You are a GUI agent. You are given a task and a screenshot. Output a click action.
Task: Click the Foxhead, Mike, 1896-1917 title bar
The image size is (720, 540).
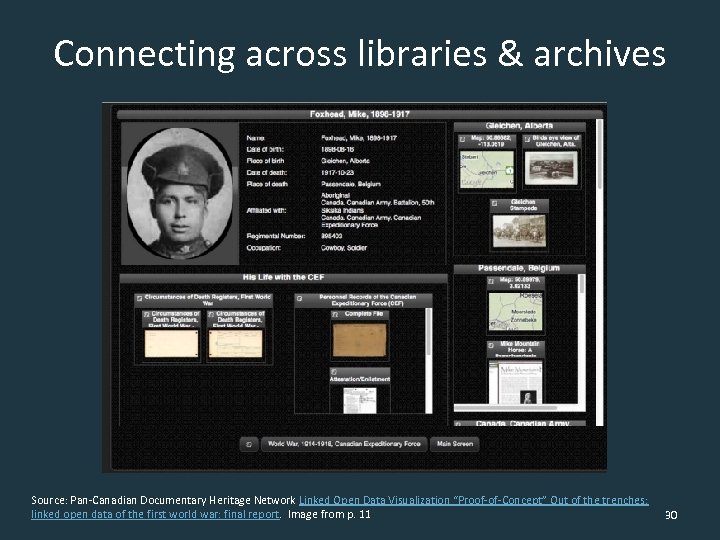[360, 114]
